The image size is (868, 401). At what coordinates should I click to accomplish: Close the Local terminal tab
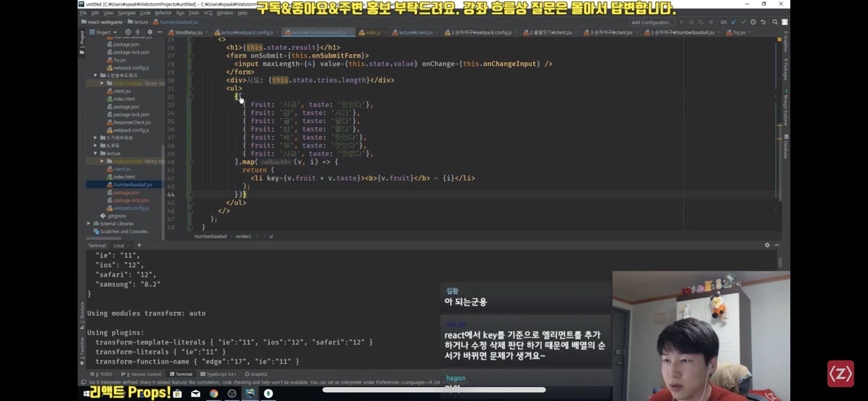128,246
